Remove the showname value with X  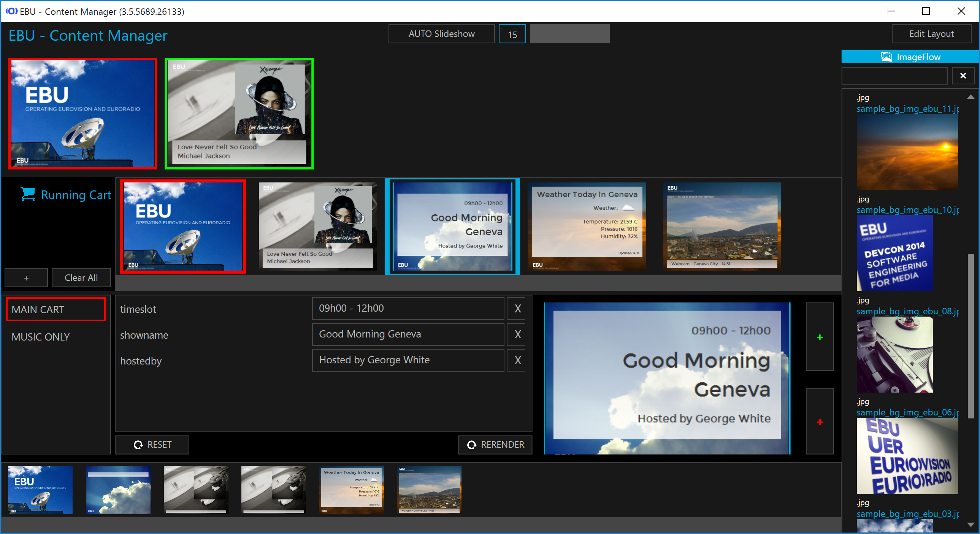click(517, 334)
